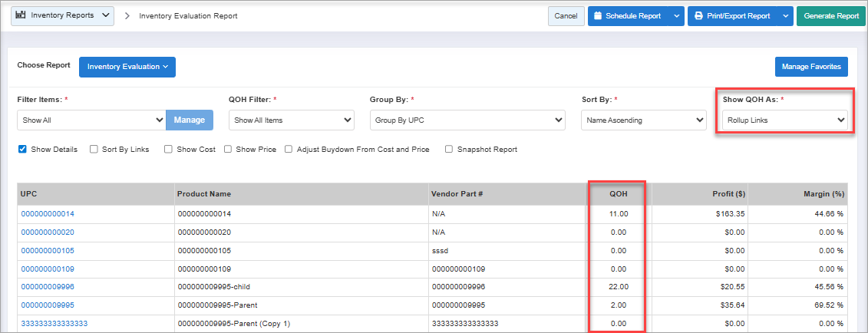Click the breadcrumb arrow separator icon
The width and height of the screenshot is (868, 333).
tap(127, 16)
